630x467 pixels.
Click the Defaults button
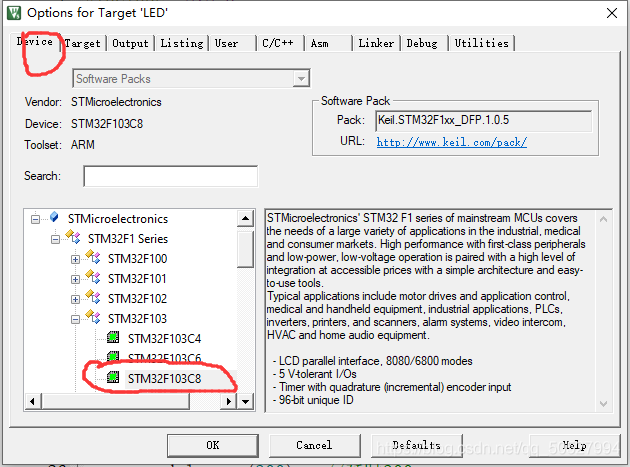coord(417,445)
